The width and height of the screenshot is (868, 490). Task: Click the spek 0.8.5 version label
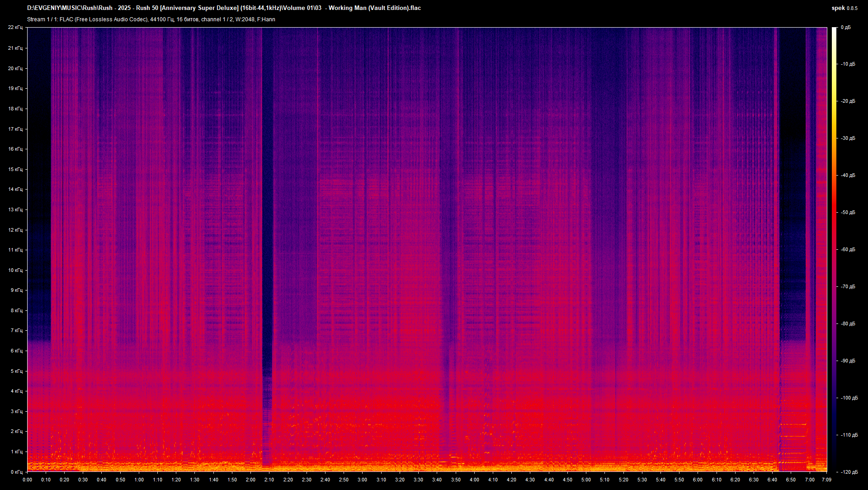[x=844, y=8]
